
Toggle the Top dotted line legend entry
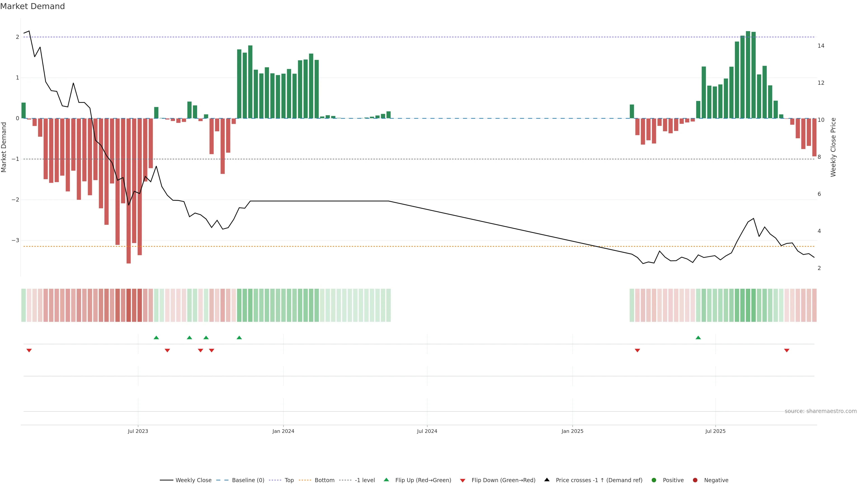(289, 480)
